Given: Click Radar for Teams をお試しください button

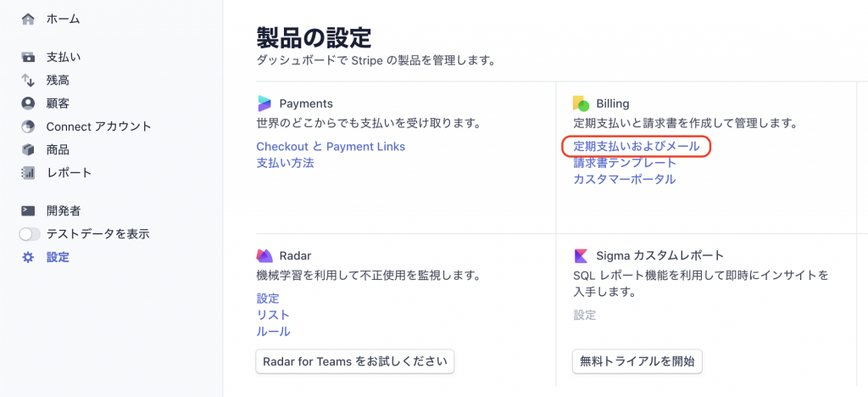Looking at the screenshot, I should [355, 361].
